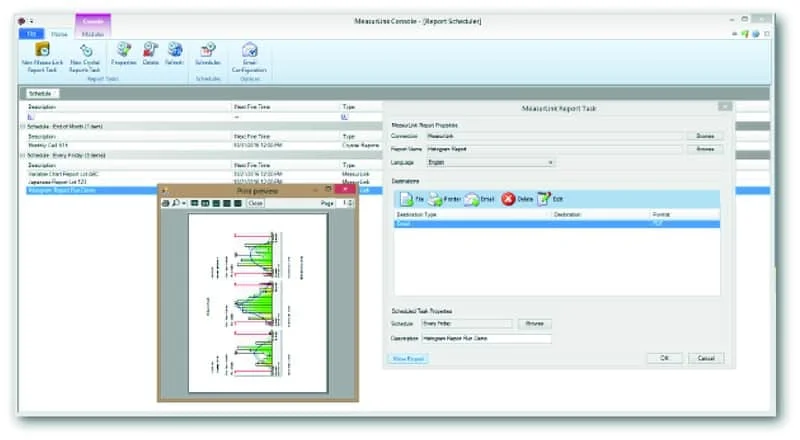Click the Report Name field
The width and height of the screenshot is (800, 440).
tap(554, 149)
